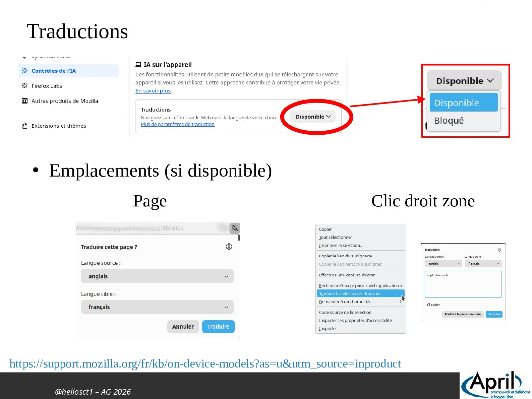
Task: Click the April logo
Action: click(495, 385)
